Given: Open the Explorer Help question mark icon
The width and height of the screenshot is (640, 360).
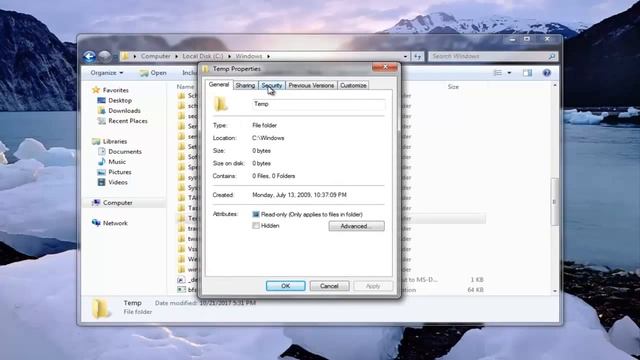Looking at the screenshot, I should pos(547,73).
